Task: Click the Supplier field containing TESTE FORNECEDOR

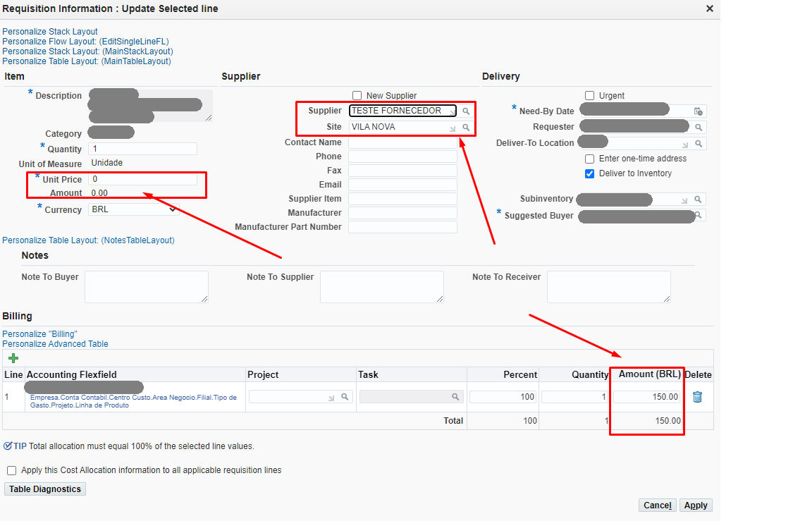Action: [402, 111]
